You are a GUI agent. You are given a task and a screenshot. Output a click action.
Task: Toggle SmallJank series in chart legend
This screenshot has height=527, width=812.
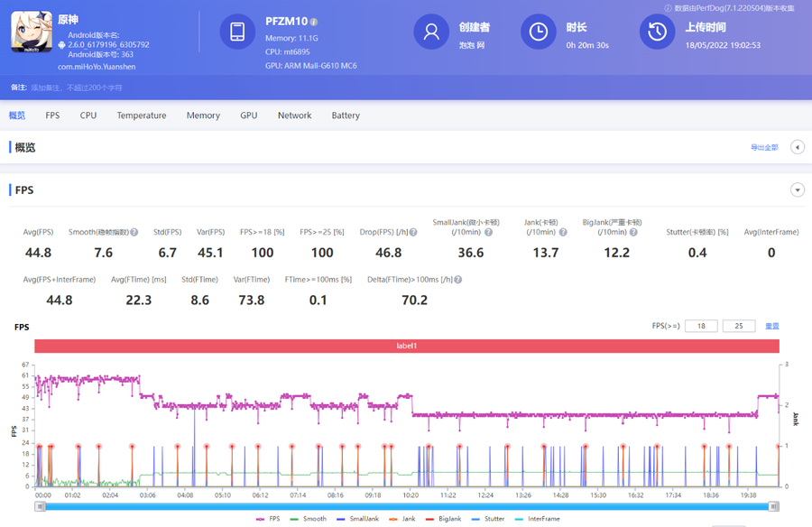tap(361, 519)
